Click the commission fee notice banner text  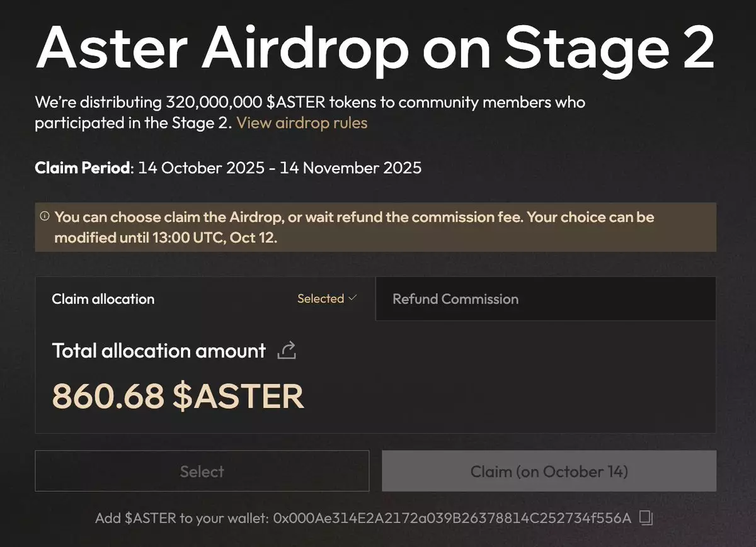coord(354,227)
